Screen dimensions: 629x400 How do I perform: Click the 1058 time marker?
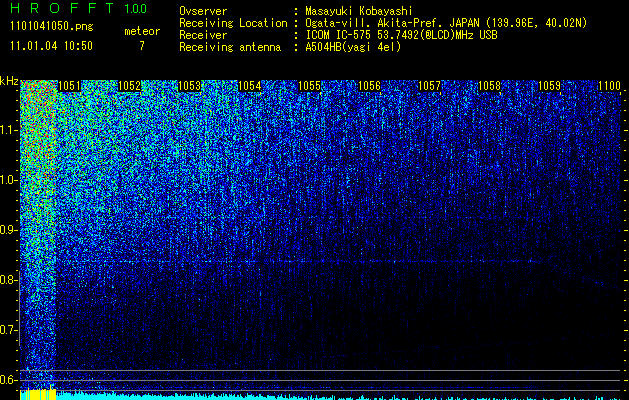(x=490, y=86)
